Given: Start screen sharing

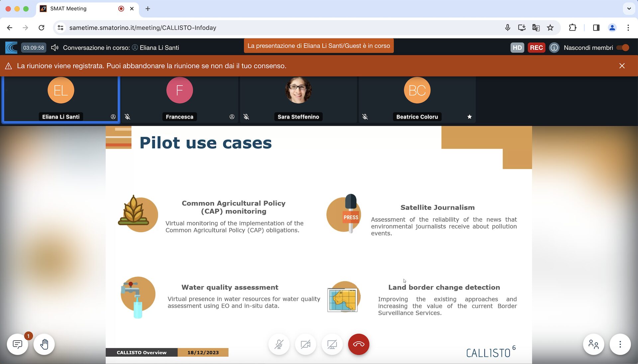Looking at the screenshot, I should click(332, 344).
